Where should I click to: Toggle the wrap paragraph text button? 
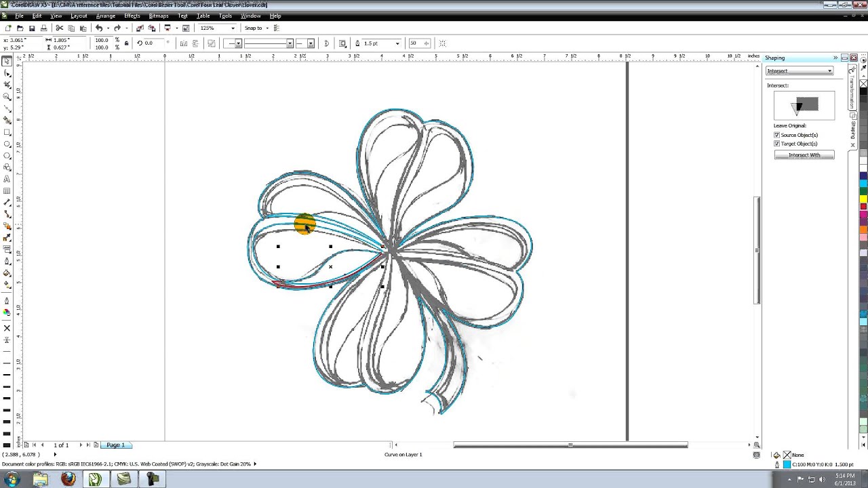[342, 43]
